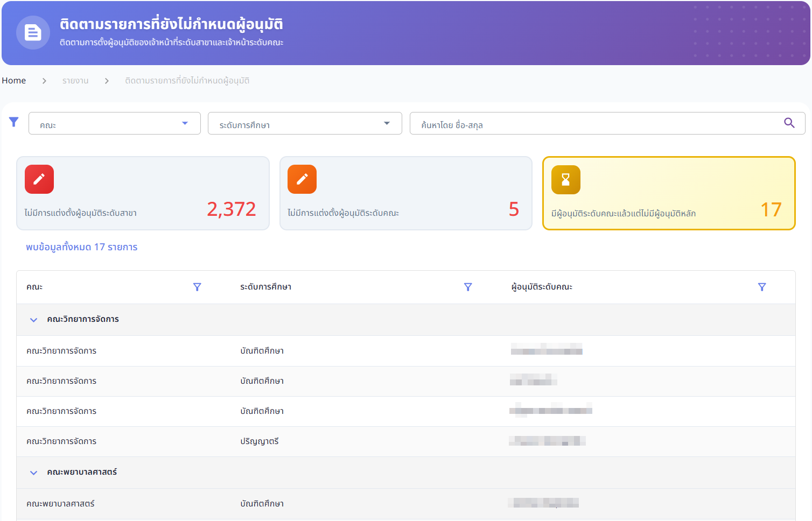812x521 pixels.
Task: Select the ไม่มีการแต่งตั้งผู้อนุมัติระดับสาขา card
Action: pyautogui.click(x=143, y=194)
